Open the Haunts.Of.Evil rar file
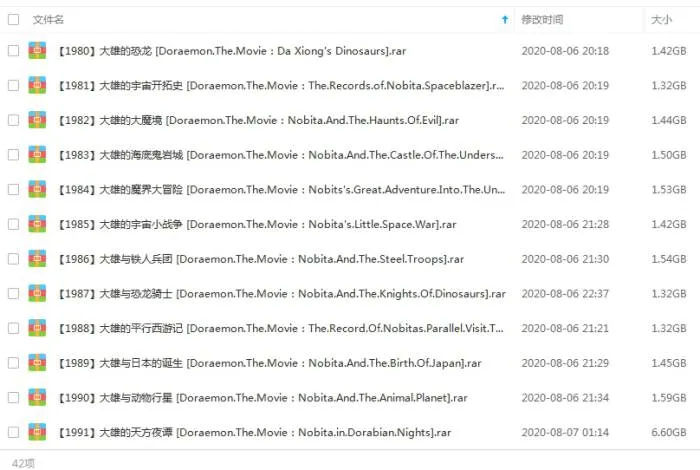Screen dimensions: 700x470 point(258,120)
